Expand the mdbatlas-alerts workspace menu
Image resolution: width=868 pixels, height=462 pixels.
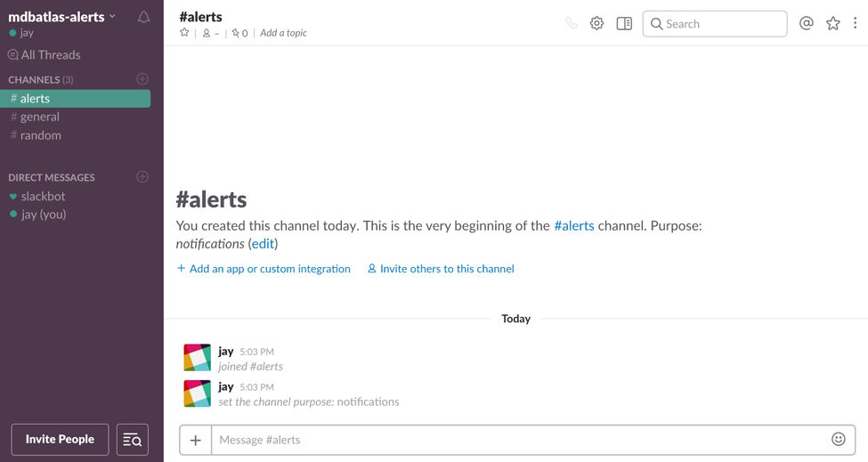(62, 17)
